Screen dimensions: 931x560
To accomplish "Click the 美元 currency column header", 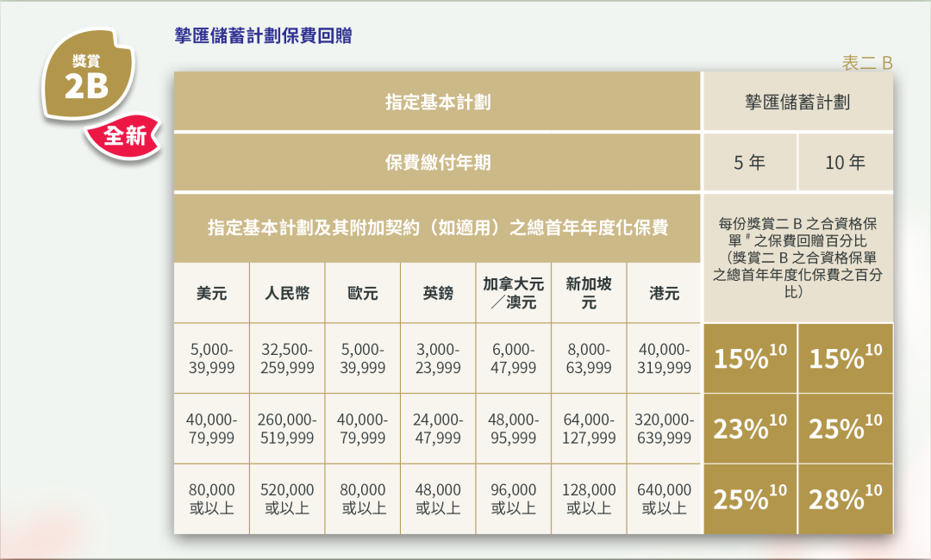I will point(211,293).
